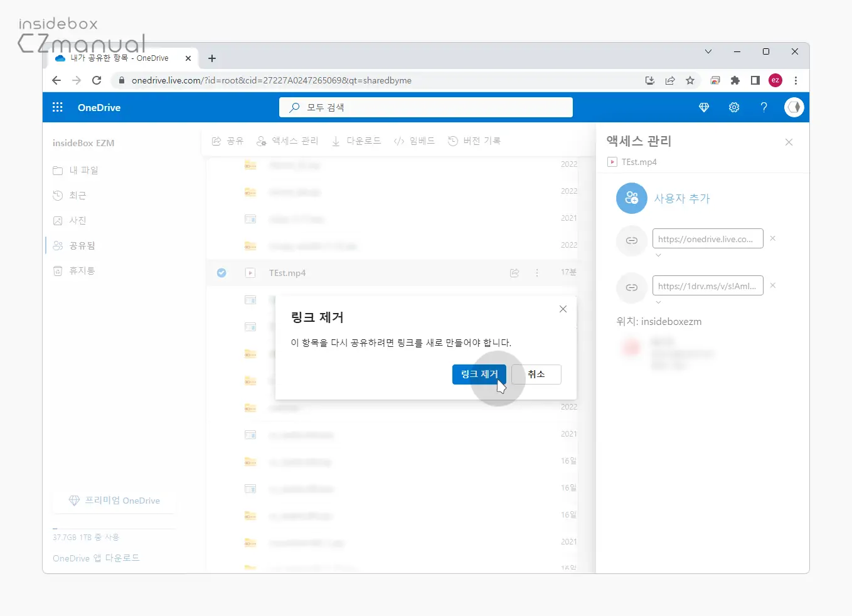Click the share icon on TEst.mp4 row

coord(514,273)
